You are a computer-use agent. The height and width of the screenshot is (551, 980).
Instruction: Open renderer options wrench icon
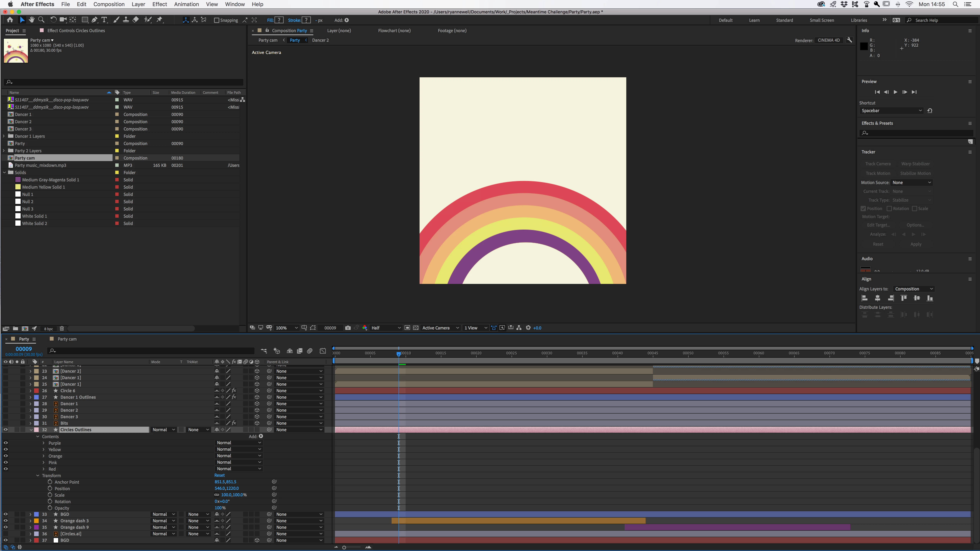(849, 40)
